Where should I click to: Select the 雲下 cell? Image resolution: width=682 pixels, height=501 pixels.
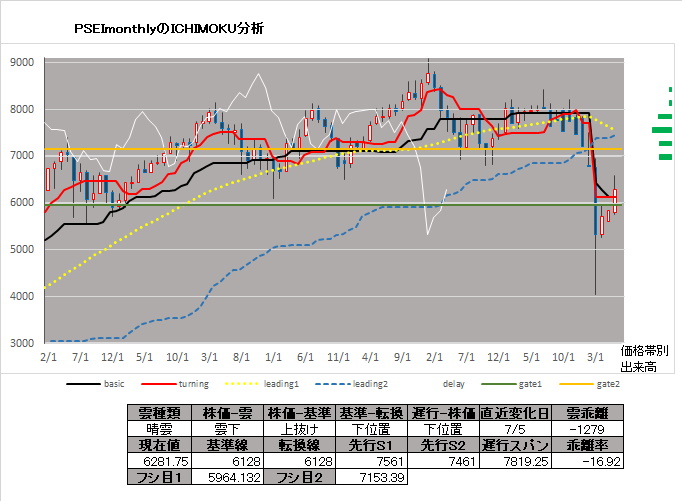coord(227,429)
